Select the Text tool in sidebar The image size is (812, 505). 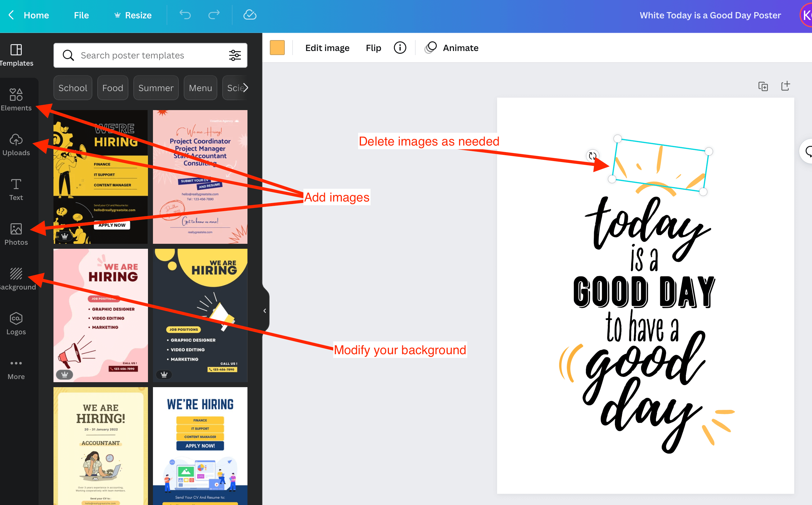click(x=16, y=189)
